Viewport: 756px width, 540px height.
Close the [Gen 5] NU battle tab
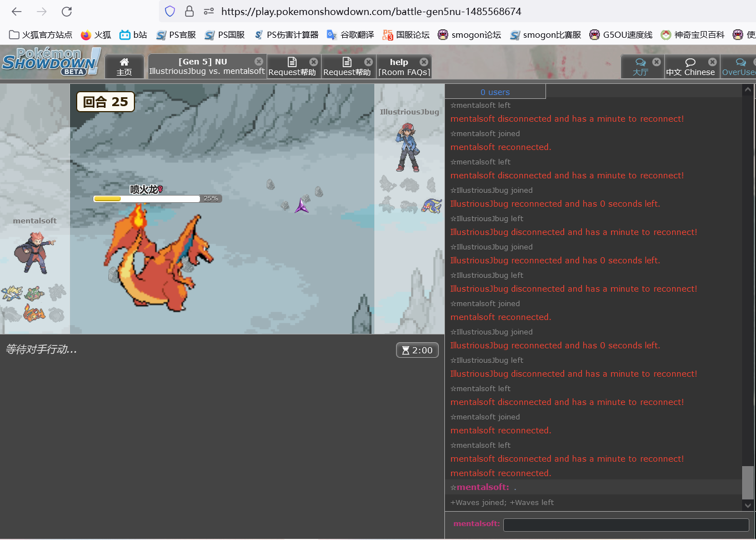[x=259, y=61]
